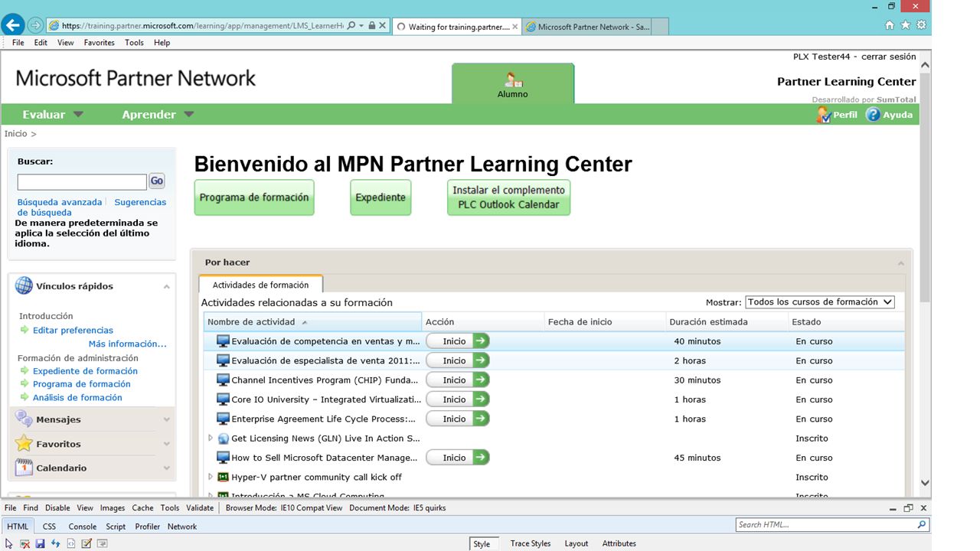Click the dev tools Refresh icon

coord(55,543)
